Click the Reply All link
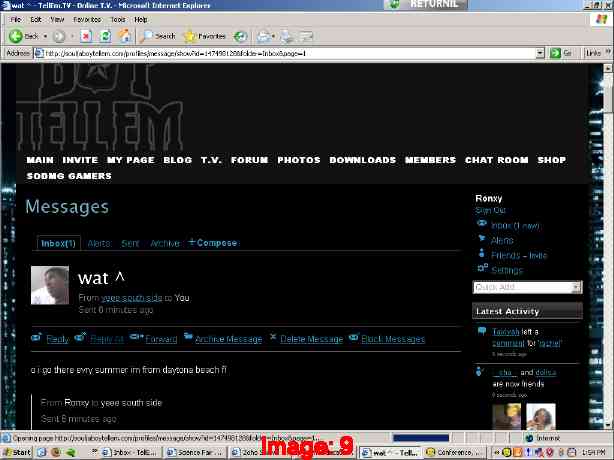This screenshot has height=460, width=614. [x=107, y=339]
